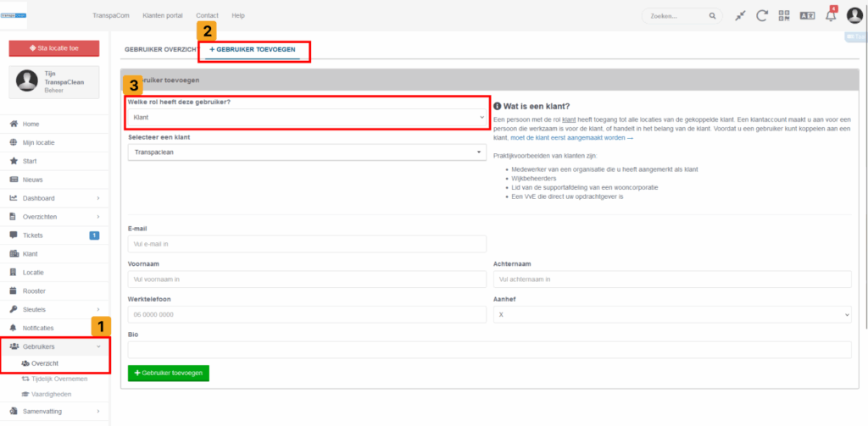Open the Aanhef dropdown
Screen dimensions: 868x426
pyautogui.click(x=671, y=314)
